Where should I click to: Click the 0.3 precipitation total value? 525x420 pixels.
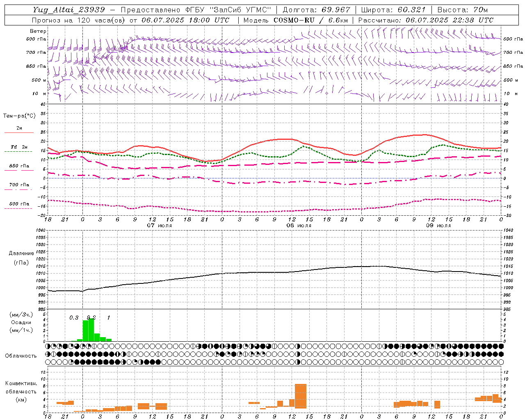pos(74,317)
